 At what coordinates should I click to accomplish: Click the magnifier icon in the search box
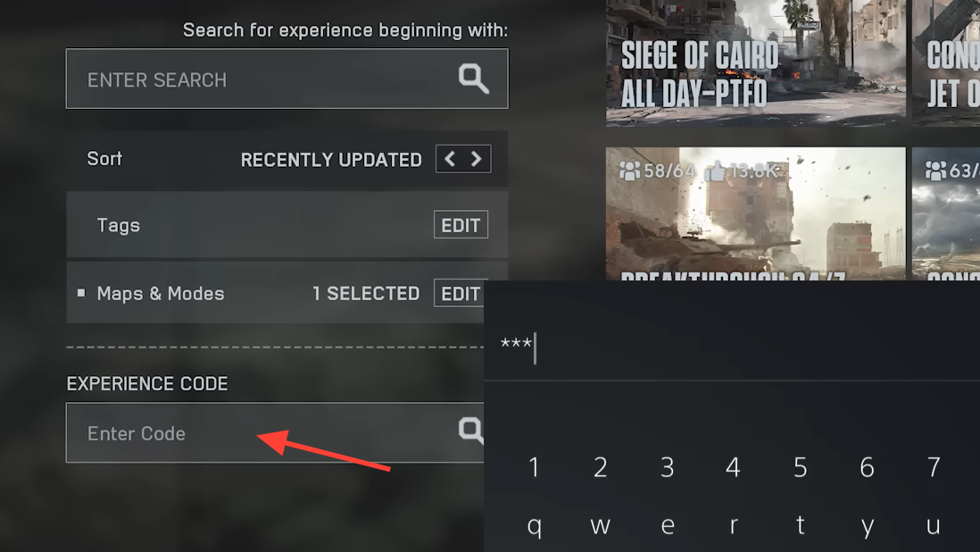click(x=473, y=79)
